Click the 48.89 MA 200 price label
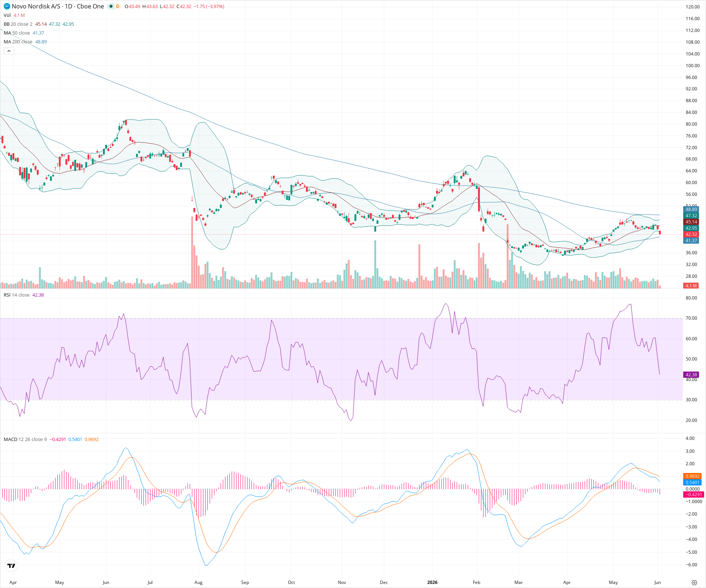706x588 pixels. (x=691, y=209)
